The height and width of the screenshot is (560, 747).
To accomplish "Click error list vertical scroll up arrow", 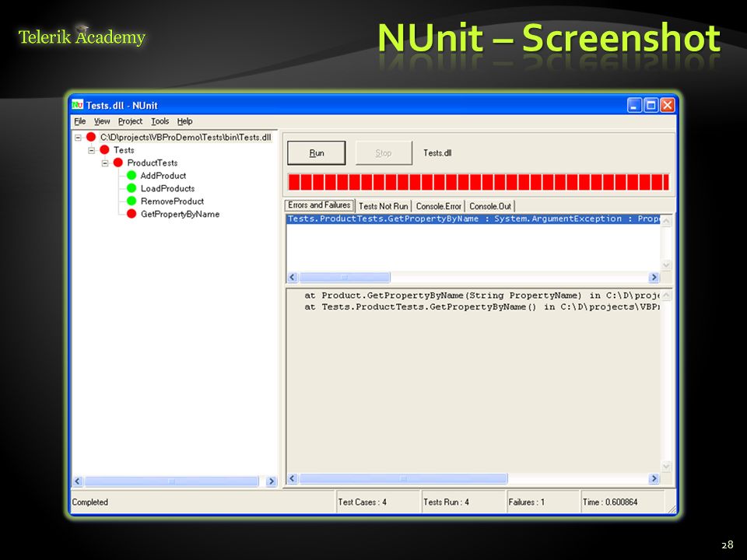I will (666, 220).
